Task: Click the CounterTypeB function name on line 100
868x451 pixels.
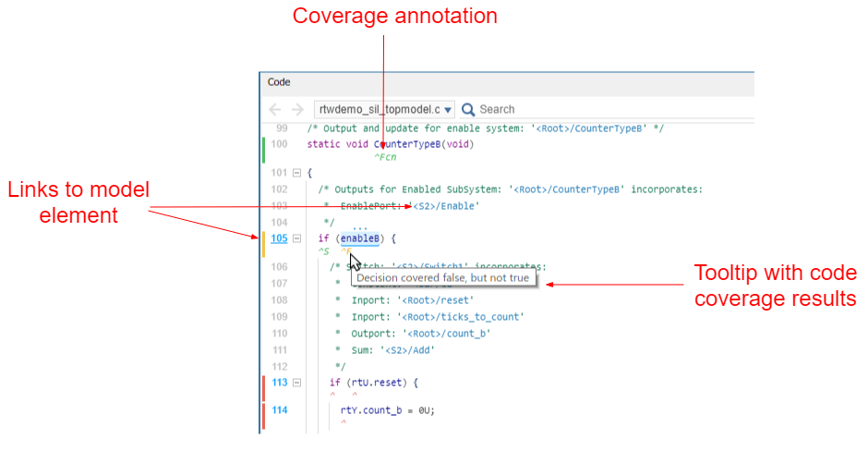Action: (x=407, y=144)
